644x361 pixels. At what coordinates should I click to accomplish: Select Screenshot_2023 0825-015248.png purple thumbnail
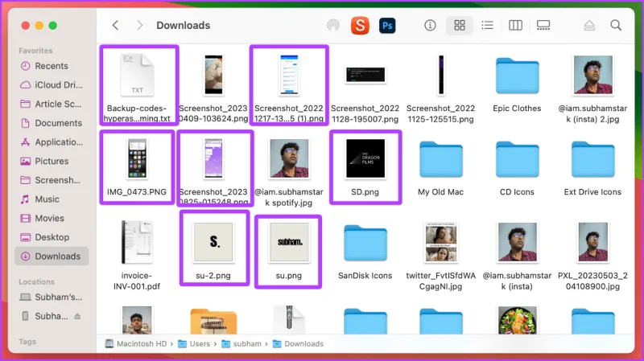point(213,158)
